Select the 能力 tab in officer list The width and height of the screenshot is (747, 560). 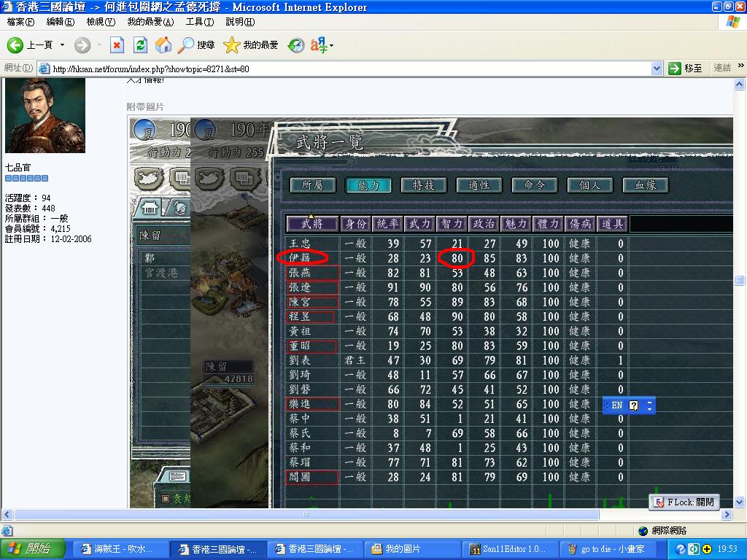(x=368, y=185)
